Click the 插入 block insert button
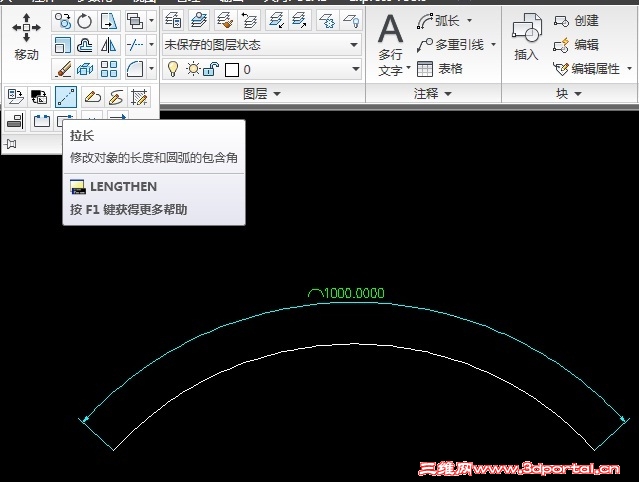Image resolution: width=639 pixels, height=482 pixels. point(527,37)
